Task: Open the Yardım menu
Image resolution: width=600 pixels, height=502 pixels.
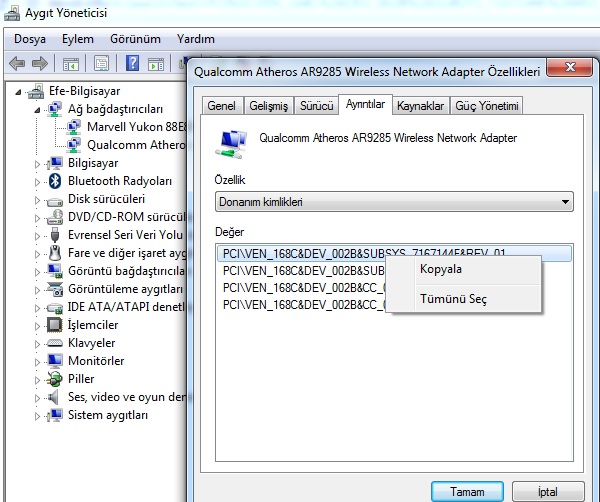Action: tap(196, 39)
